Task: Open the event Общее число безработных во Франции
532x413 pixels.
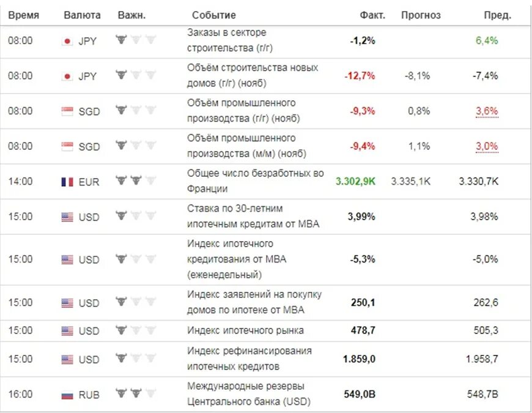Action: (255, 181)
